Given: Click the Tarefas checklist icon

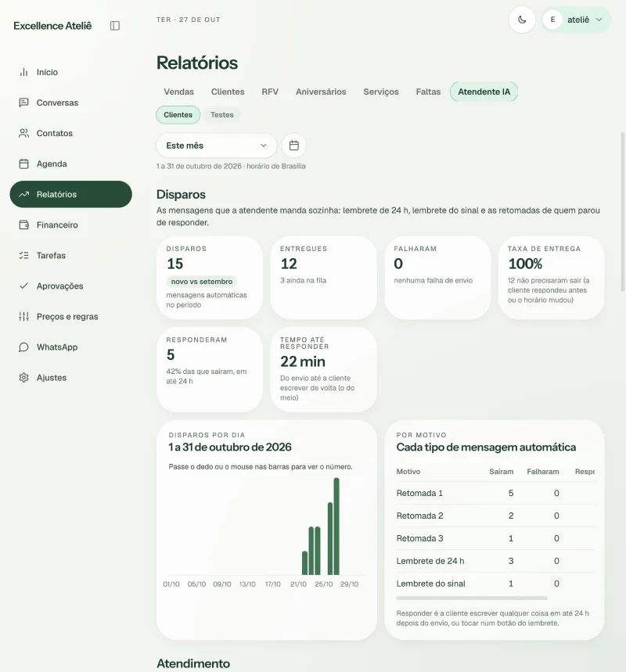Looking at the screenshot, I should (x=24, y=256).
